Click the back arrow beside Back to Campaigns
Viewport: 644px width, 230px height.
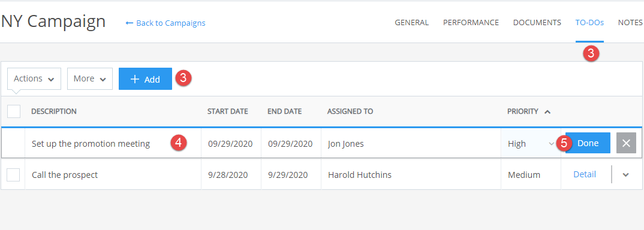pos(130,23)
